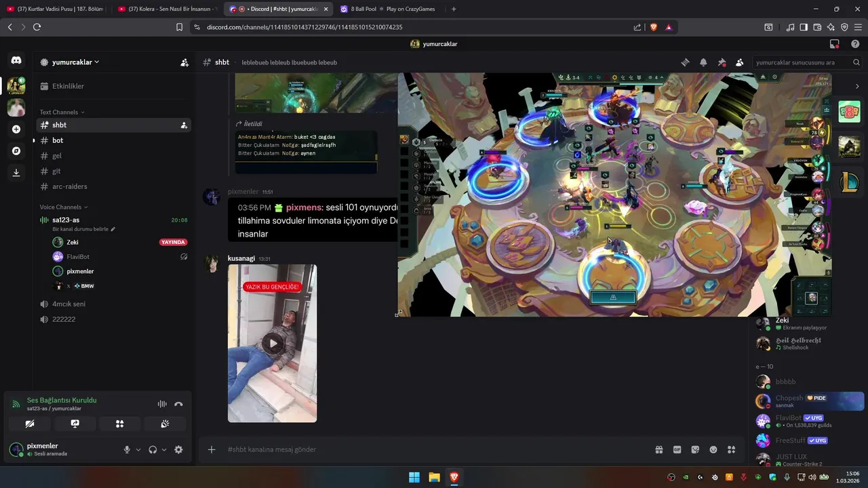Open a new browser tab
868x488 pixels.
[454, 9]
